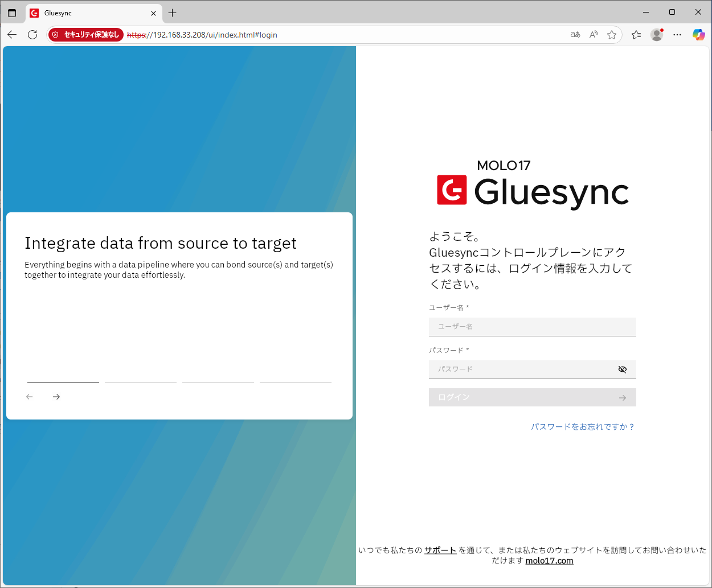
Task: Toggle password visibility eye icon
Action: (x=622, y=369)
